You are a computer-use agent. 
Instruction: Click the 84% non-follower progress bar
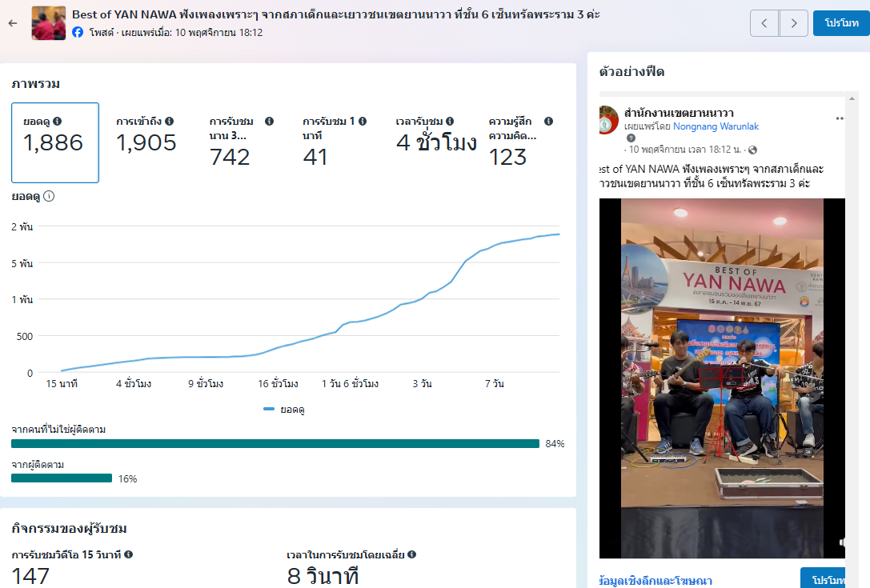(x=275, y=444)
